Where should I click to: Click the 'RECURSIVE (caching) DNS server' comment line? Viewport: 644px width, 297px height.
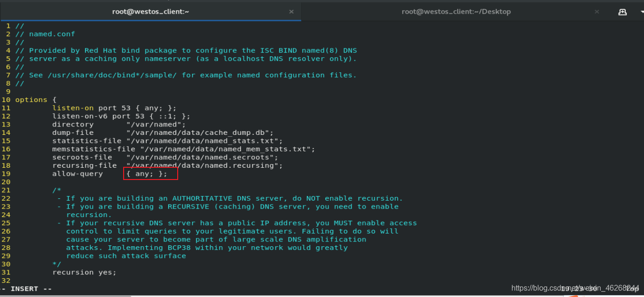coord(228,206)
